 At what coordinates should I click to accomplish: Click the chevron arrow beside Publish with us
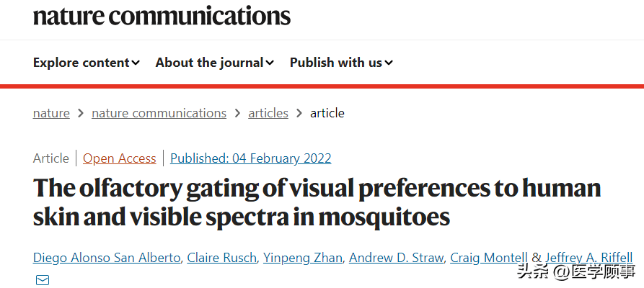tap(389, 63)
